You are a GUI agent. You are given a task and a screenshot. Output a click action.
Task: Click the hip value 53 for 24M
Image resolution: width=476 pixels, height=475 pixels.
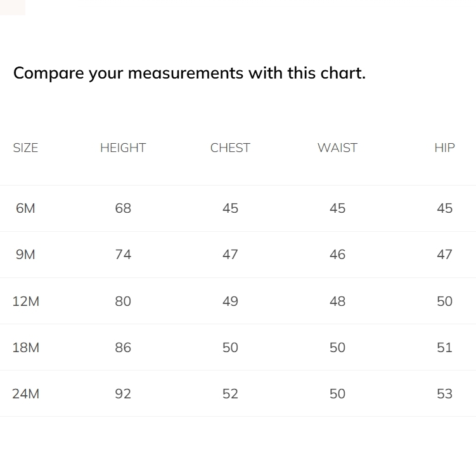[444, 394]
